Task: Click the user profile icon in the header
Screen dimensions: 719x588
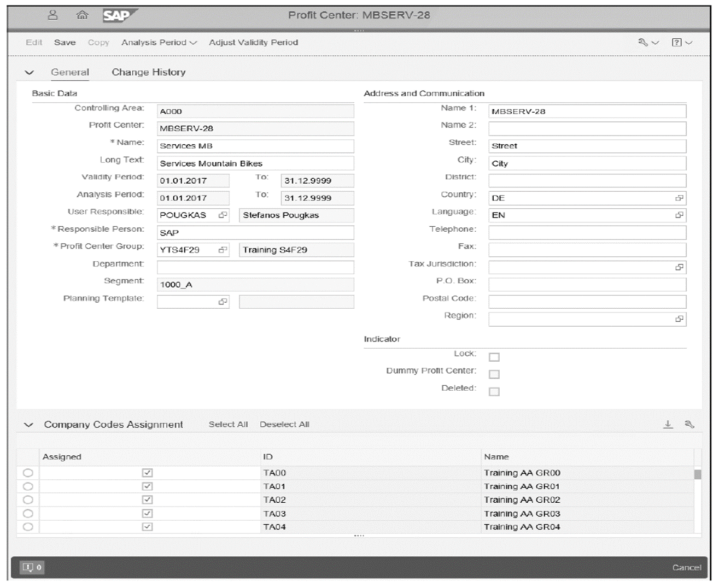Action: click(52, 15)
